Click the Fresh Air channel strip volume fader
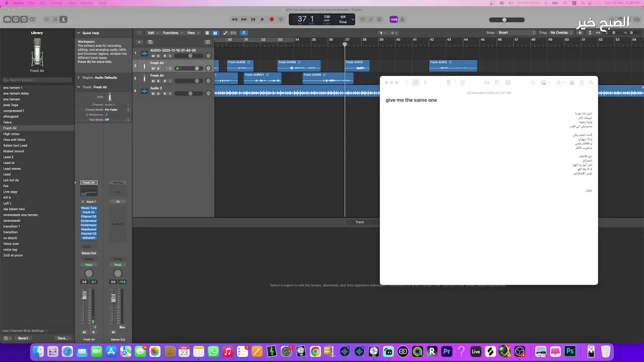644x362 pixels. coord(84,297)
